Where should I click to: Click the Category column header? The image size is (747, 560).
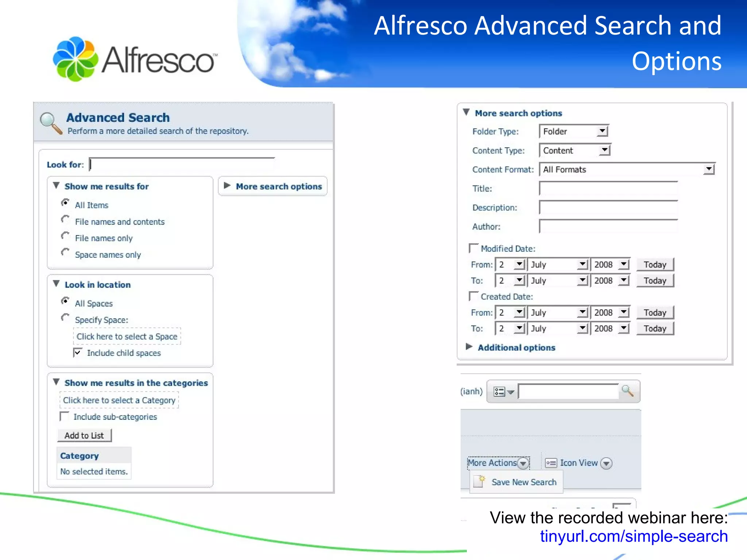(94, 455)
